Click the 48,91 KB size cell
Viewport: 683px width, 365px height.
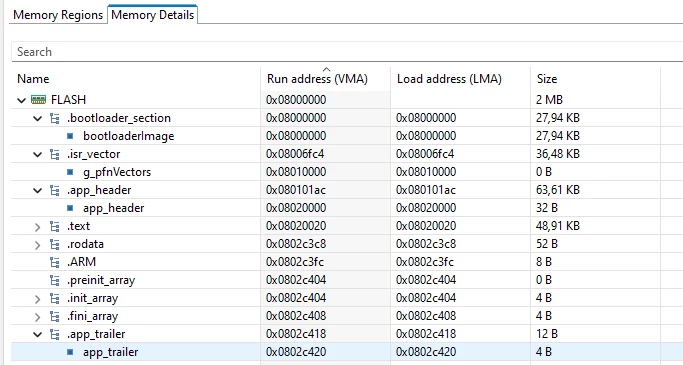click(x=558, y=226)
